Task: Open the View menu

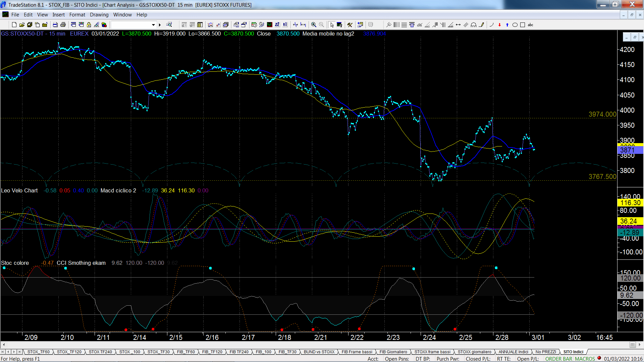Action: click(42, 15)
